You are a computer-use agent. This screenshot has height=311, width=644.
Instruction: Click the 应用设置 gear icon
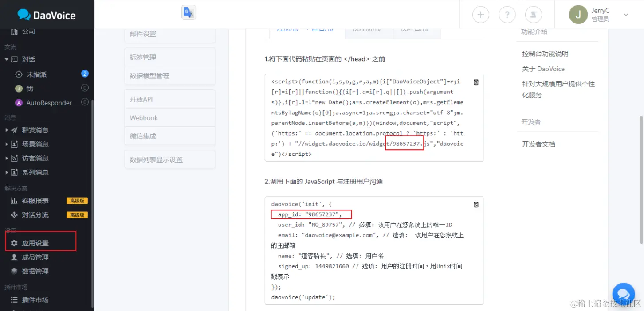pos(14,243)
